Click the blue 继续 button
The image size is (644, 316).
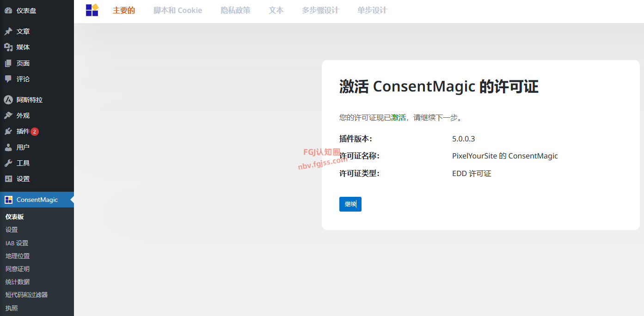pos(350,204)
